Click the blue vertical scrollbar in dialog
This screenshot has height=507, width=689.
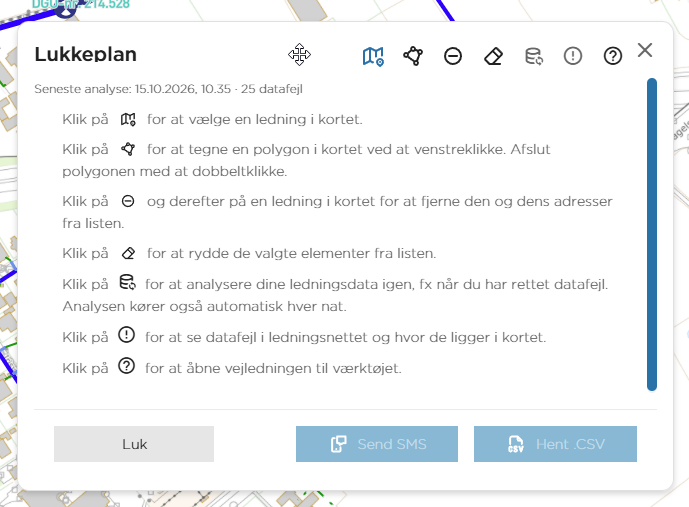coord(652,234)
